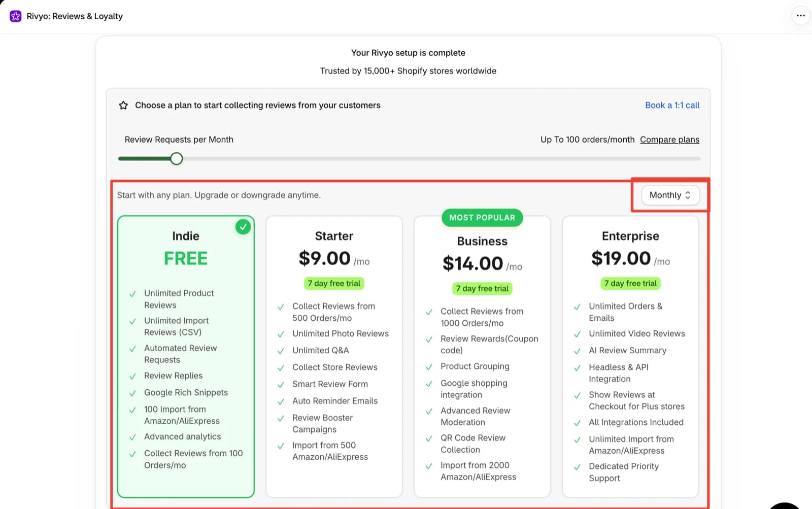Click the checkmark beside Auto Reminder Emails
Image resolution: width=812 pixels, height=509 pixels.
(281, 402)
